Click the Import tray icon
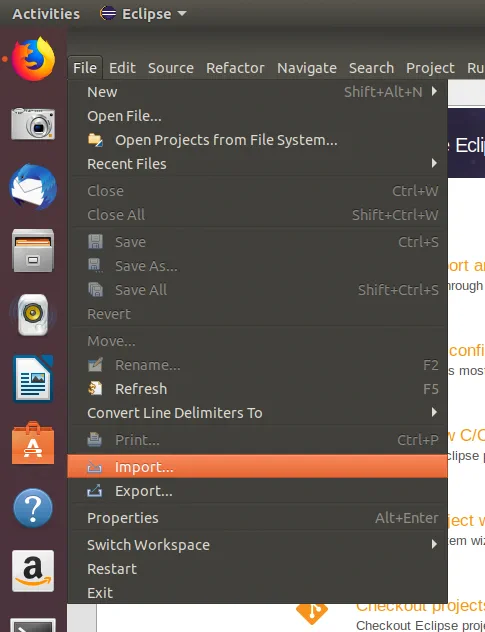This screenshot has height=632, width=485. coord(95,467)
